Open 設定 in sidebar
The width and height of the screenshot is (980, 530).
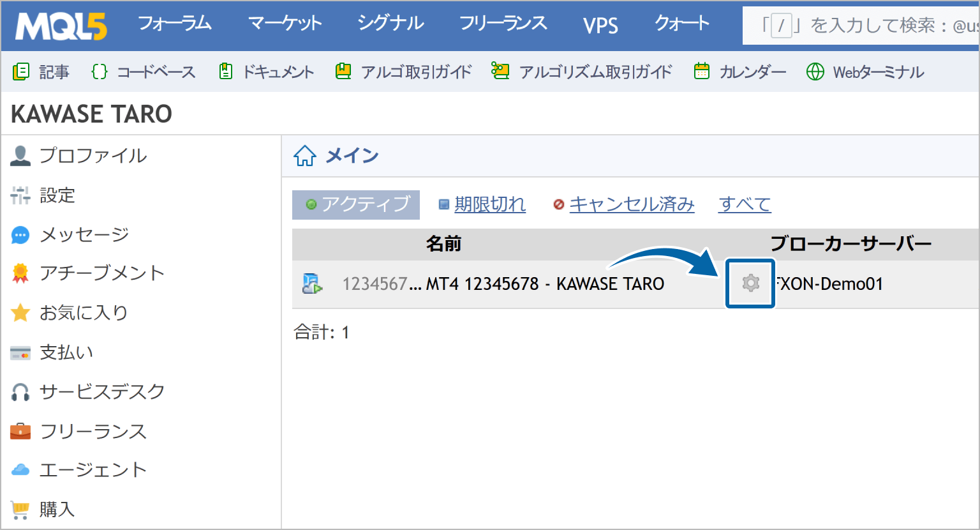[x=57, y=195]
